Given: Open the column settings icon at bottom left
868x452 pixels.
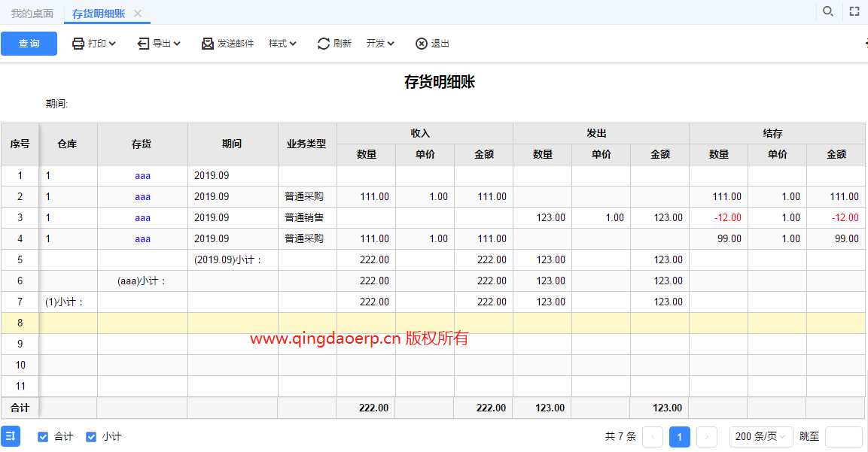Looking at the screenshot, I should (11, 436).
